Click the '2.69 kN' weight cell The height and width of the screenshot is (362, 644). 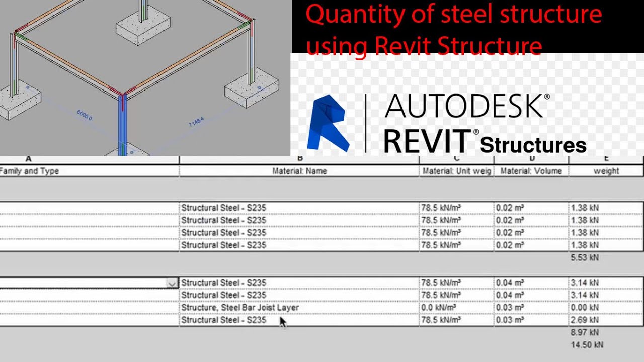coord(606,320)
